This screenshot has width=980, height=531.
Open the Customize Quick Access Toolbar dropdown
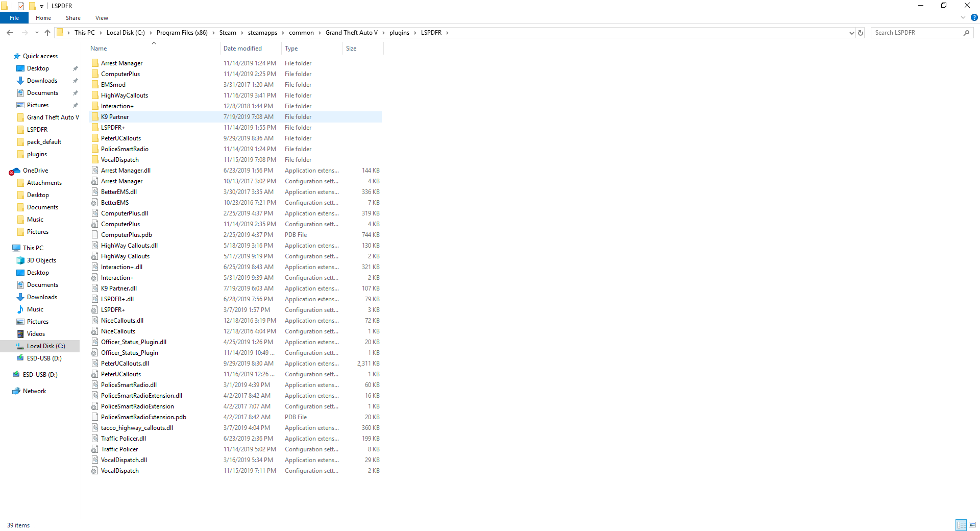[x=42, y=6]
